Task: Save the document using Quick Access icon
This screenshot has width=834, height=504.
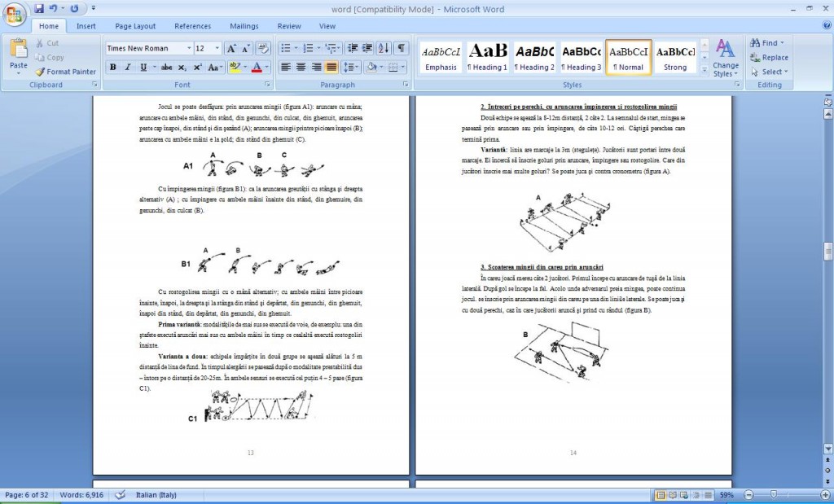Action: [39, 8]
